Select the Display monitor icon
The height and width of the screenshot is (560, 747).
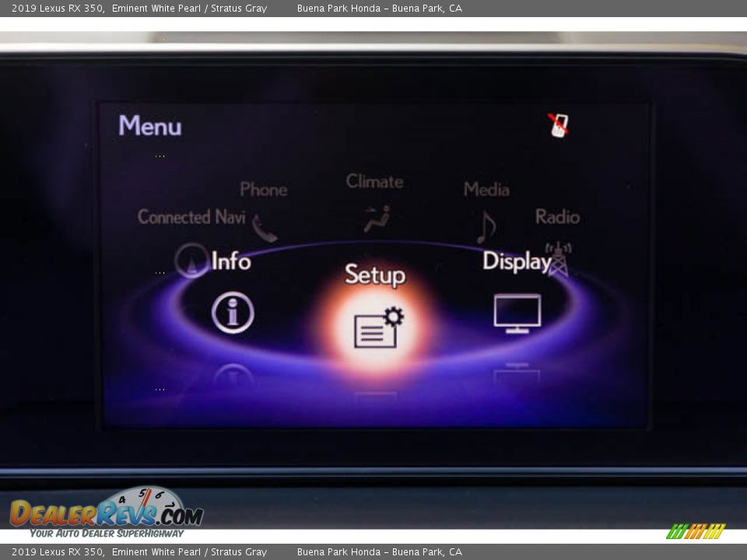pyautogui.click(x=517, y=313)
